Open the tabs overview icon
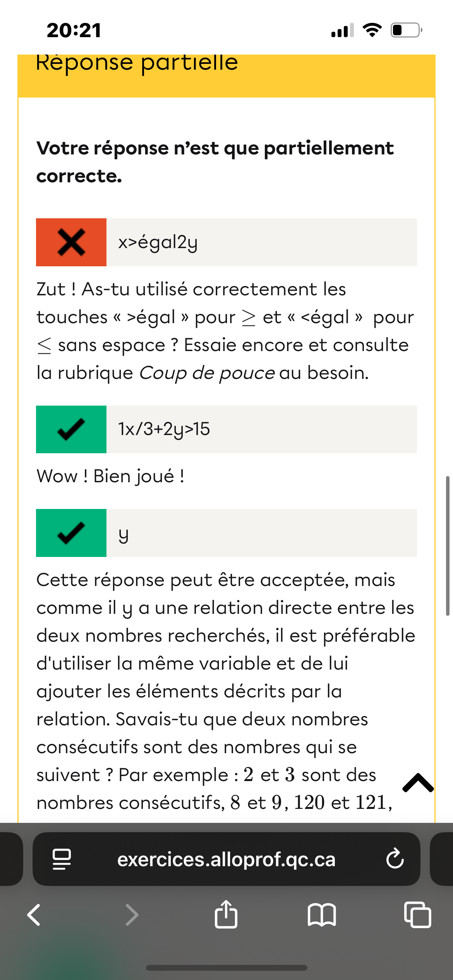 417,915
